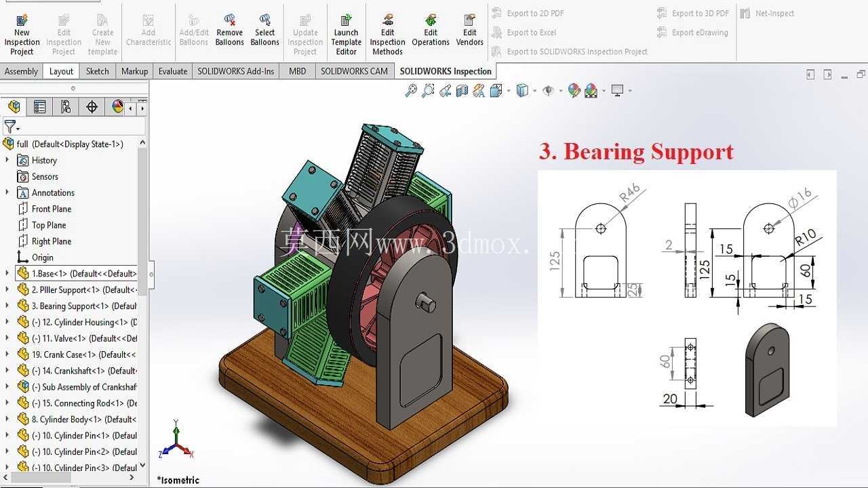Click Hide/Show Items eye icon
Viewport: 868px width, 488px height.
coord(549,90)
